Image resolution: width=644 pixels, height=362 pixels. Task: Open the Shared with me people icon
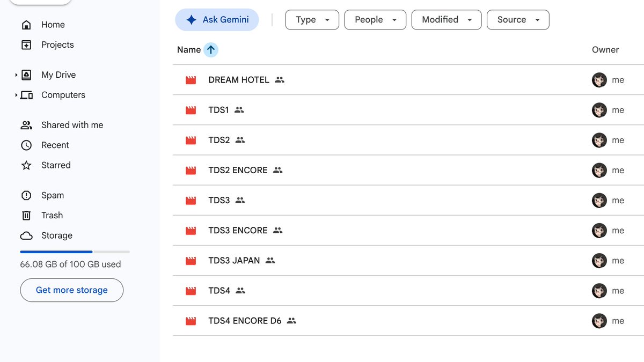coord(26,125)
